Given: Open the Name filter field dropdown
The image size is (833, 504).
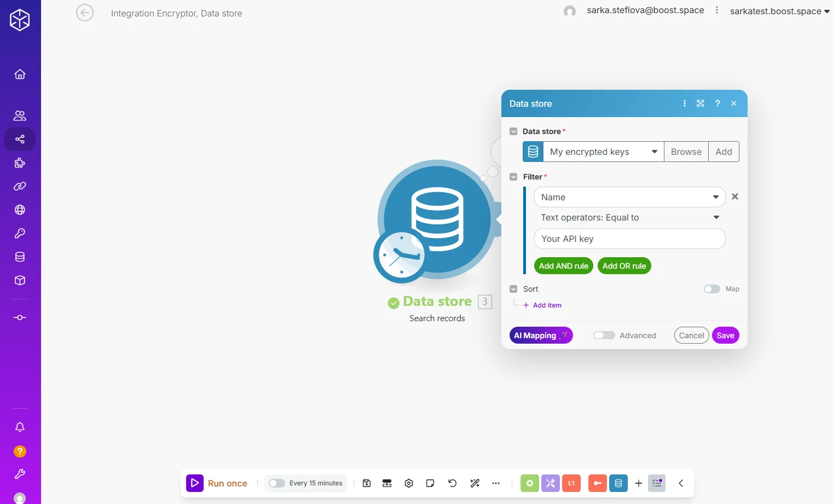Looking at the screenshot, I should pos(629,197).
